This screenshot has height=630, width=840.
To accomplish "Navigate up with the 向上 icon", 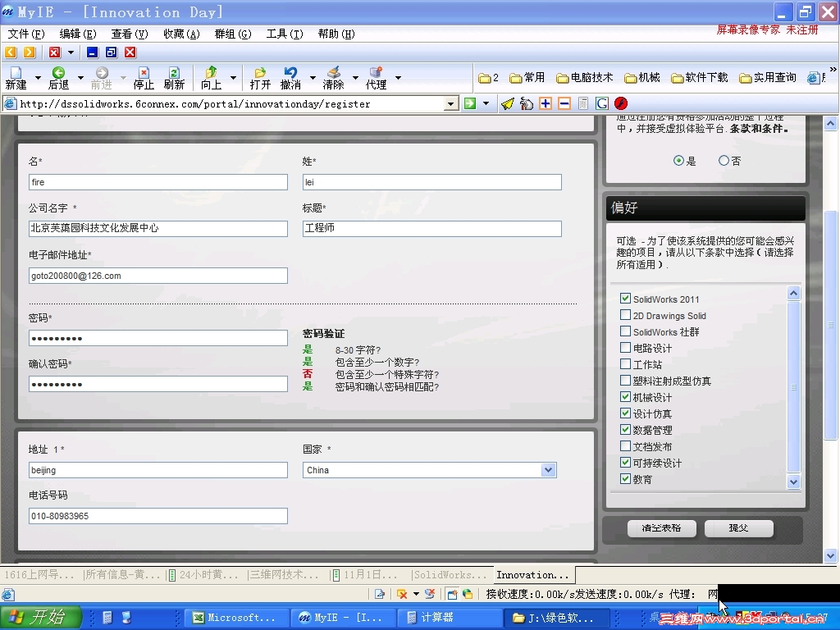I will pos(211,78).
